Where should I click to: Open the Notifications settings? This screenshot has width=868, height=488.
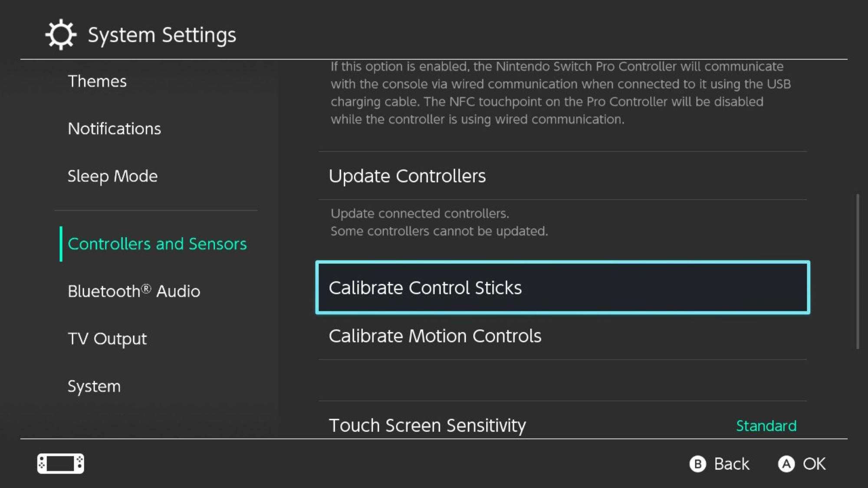click(x=114, y=128)
